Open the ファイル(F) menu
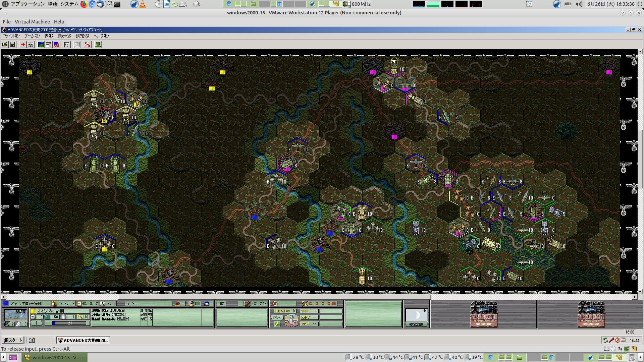This screenshot has width=644, height=362. click(11, 36)
